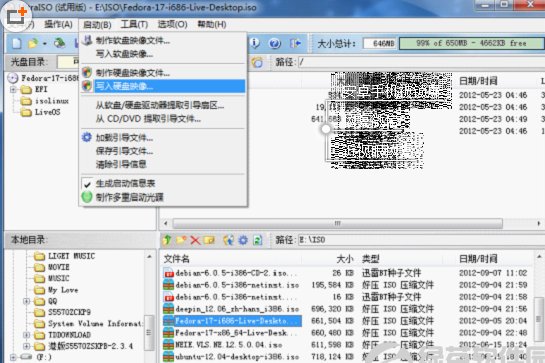
Task: Open the 工具(T) menu
Action: point(134,24)
